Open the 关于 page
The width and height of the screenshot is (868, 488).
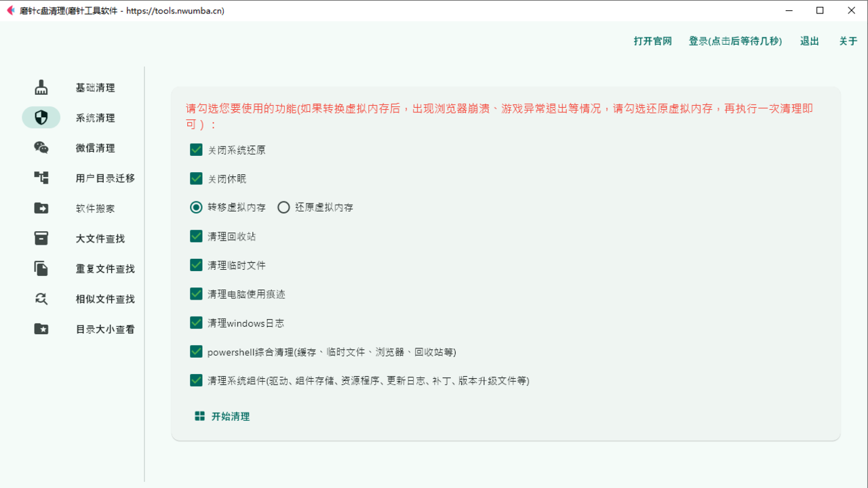click(848, 41)
